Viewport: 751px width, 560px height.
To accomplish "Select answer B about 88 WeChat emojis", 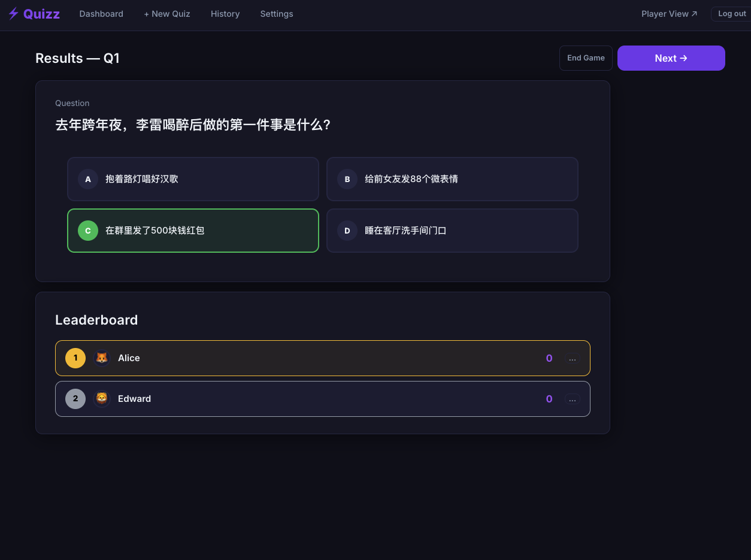I will coord(452,179).
